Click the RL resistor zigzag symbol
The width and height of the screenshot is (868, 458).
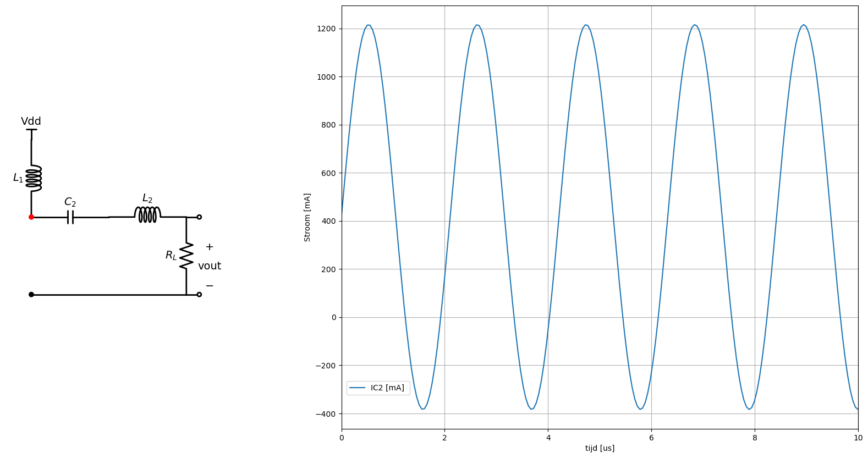click(x=186, y=256)
